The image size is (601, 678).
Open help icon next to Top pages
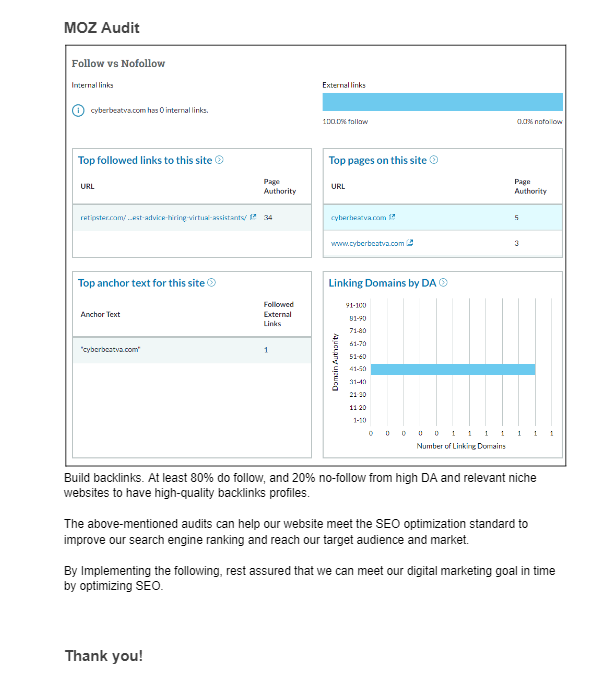[x=434, y=160]
